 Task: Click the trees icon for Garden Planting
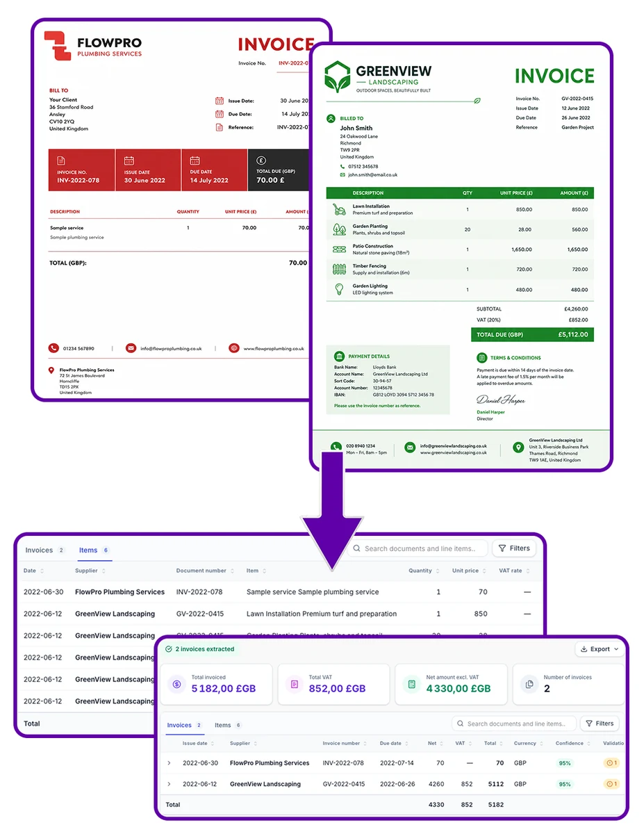(340, 229)
